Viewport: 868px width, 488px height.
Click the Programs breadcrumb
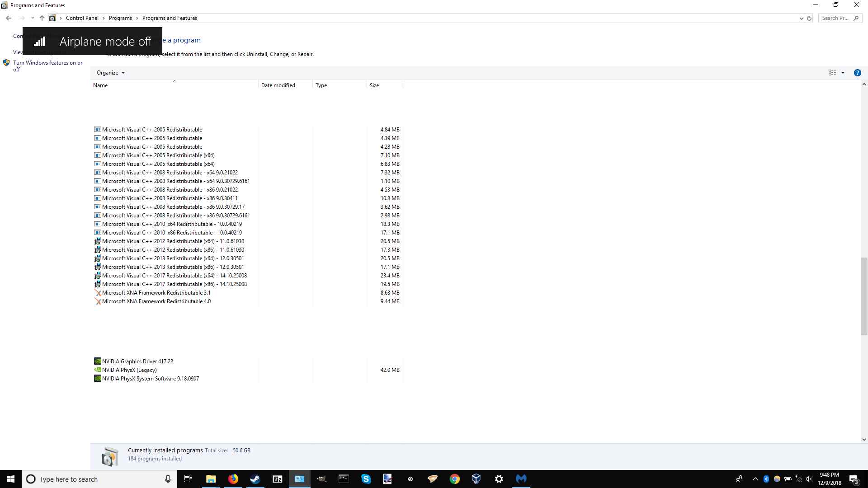120,18
